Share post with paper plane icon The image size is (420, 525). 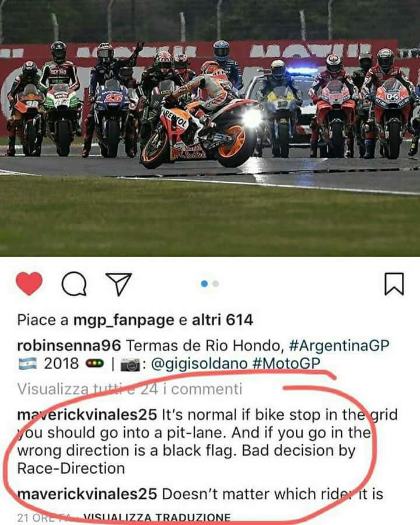click(x=118, y=284)
